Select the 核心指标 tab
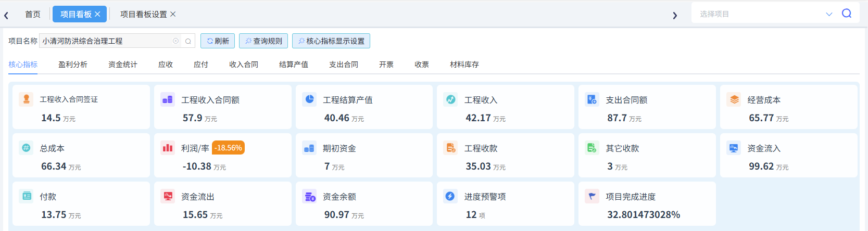Screen dimensions: 868x231 point(23,65)
